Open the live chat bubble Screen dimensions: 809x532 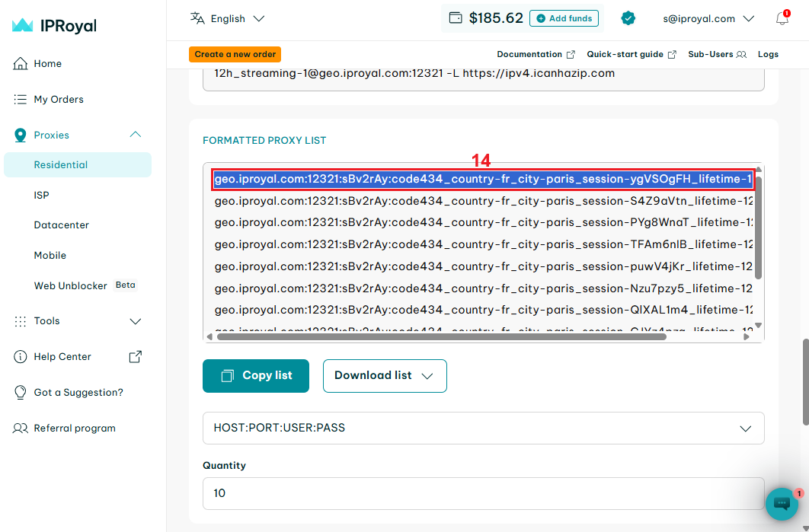[782, 503]
